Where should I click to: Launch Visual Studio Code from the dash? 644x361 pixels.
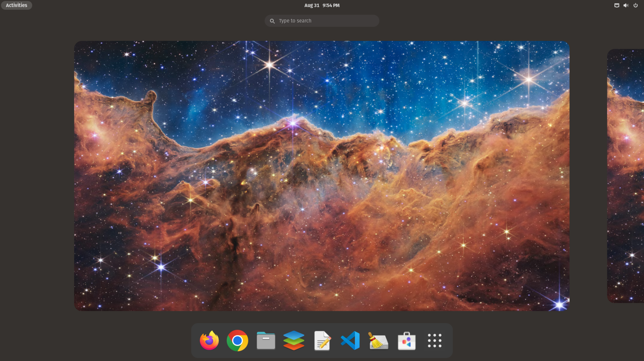tap(350, 341)
